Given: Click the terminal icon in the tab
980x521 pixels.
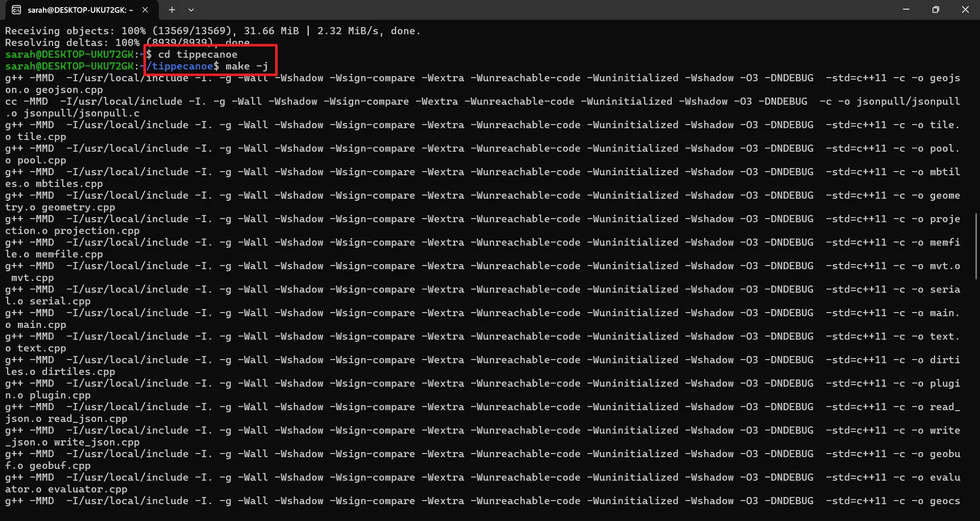Looking at the screenshot, I should coord(17,10).
